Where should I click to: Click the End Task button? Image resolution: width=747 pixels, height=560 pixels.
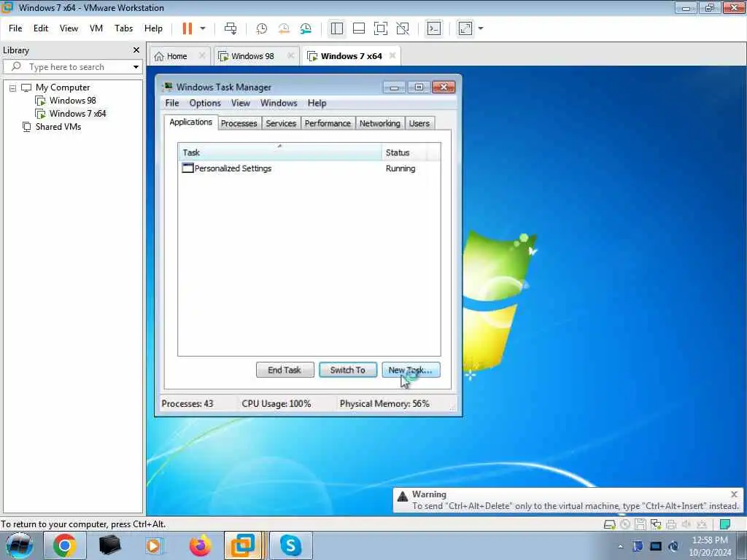[285, 370]
